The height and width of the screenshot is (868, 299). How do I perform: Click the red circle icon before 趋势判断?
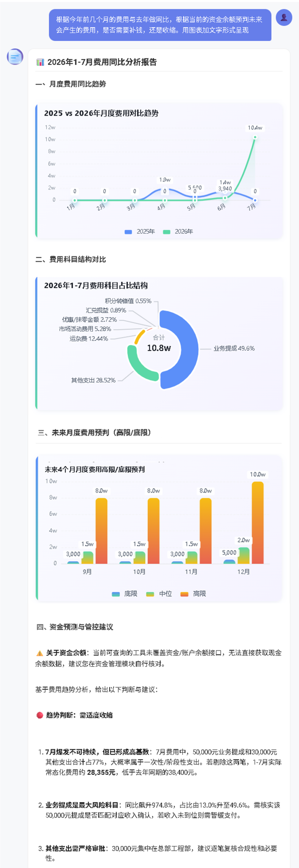point(39,715)
